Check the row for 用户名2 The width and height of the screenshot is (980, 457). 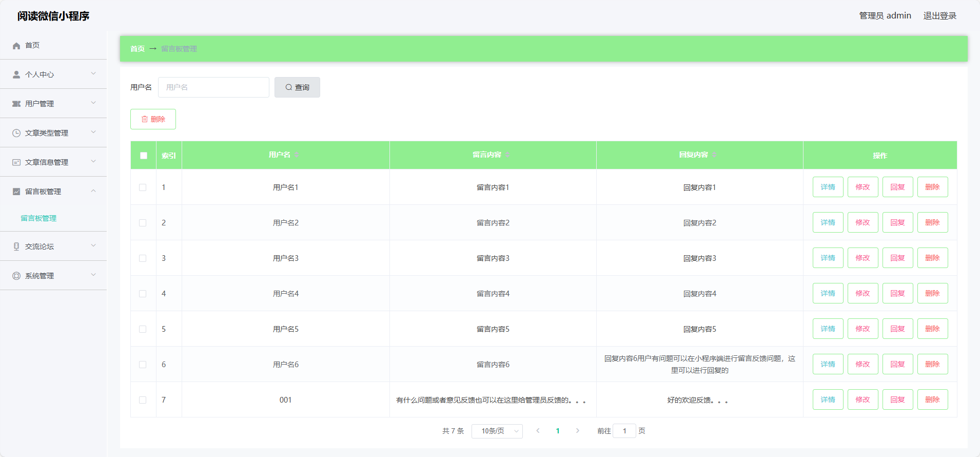click(143, 223)
